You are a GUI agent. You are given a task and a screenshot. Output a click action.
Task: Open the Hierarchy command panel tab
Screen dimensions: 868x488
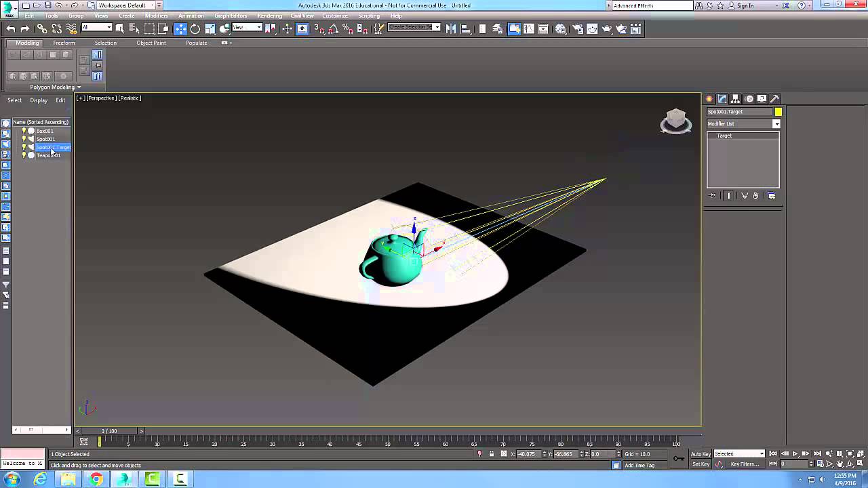coord(736,99)
